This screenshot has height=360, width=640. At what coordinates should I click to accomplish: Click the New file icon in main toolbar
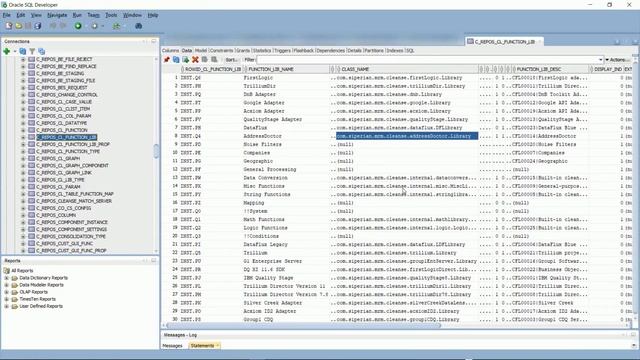point(9,26)
